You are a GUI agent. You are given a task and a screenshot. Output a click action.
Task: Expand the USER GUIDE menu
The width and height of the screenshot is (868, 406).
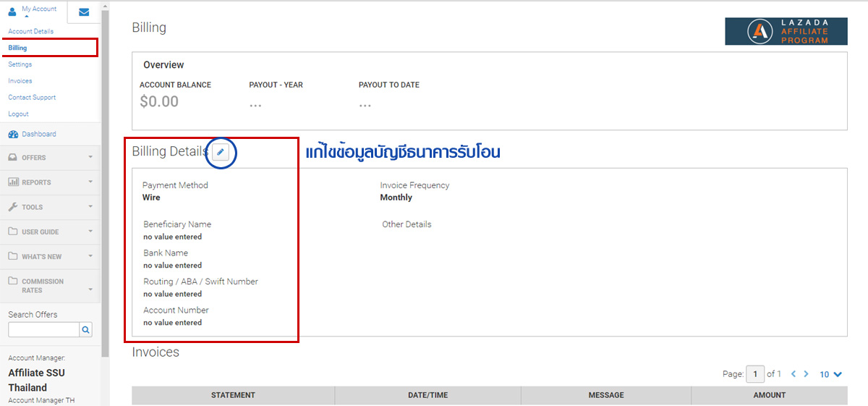(x=50, y=232)
